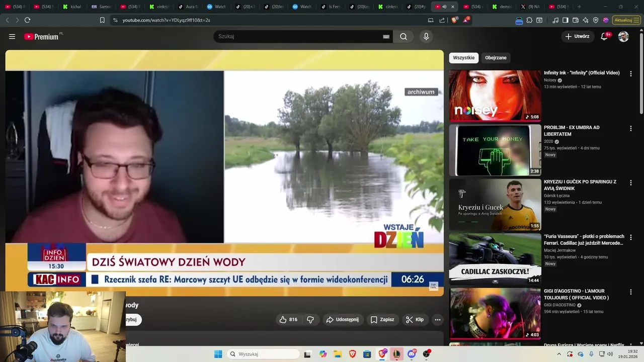The image size is (644, 362).
Task: Open Windows Start menu
Action: tap(218, 354)
